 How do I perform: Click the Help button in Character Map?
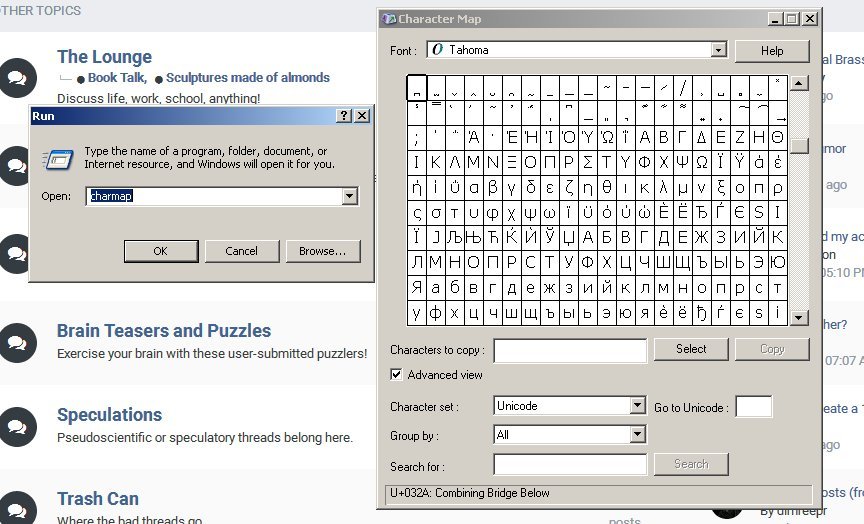pyautogui.click(x=772, y=51)
